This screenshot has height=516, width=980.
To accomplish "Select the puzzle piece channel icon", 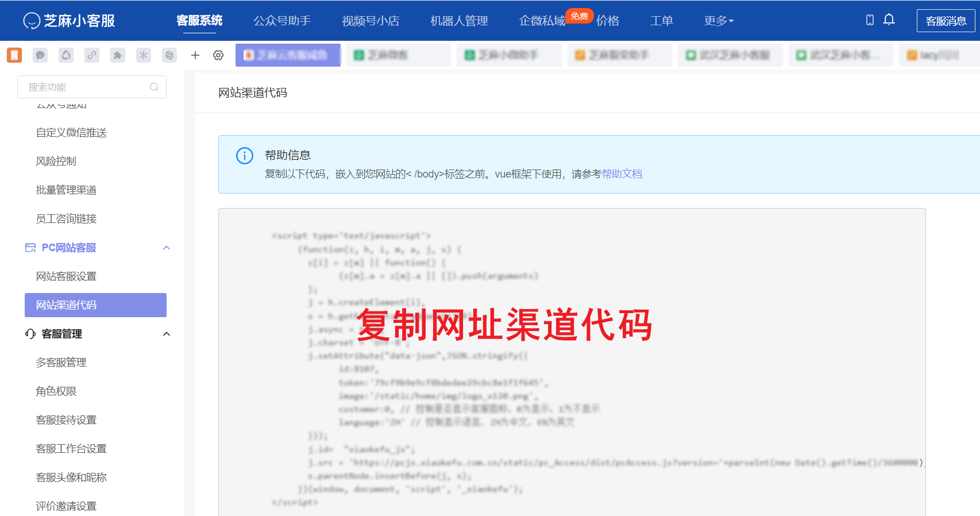I will tap(118, 55).
